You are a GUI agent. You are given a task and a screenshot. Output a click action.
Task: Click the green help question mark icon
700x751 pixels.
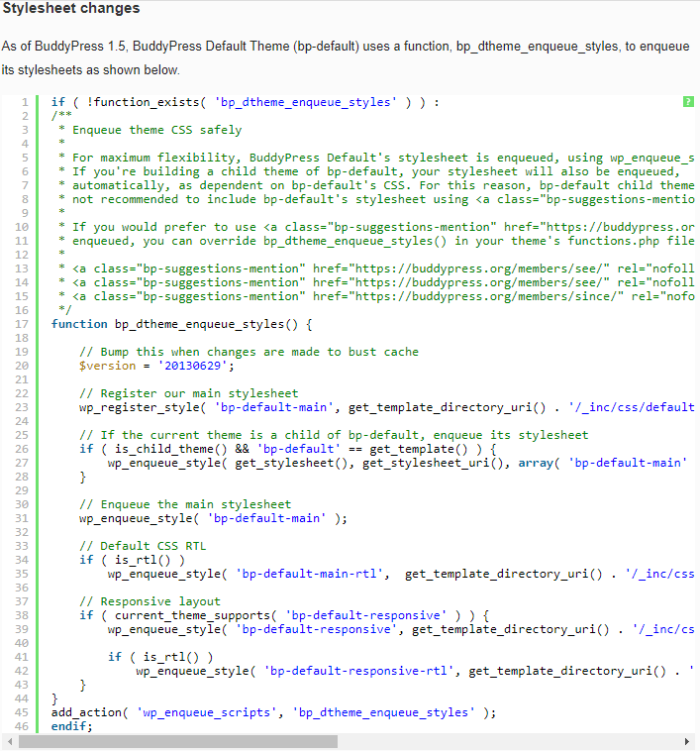point(688,101)
